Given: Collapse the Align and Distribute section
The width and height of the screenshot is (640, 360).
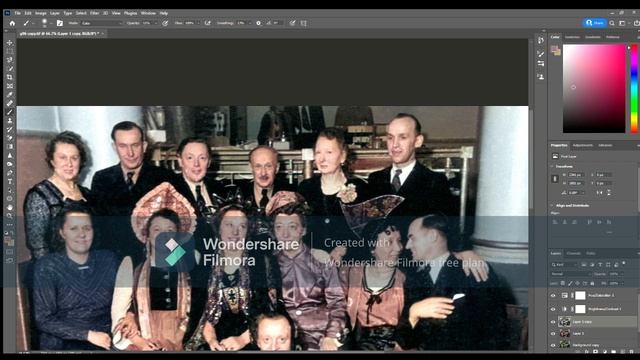Looking at the screenshot, I should [552, 205].
